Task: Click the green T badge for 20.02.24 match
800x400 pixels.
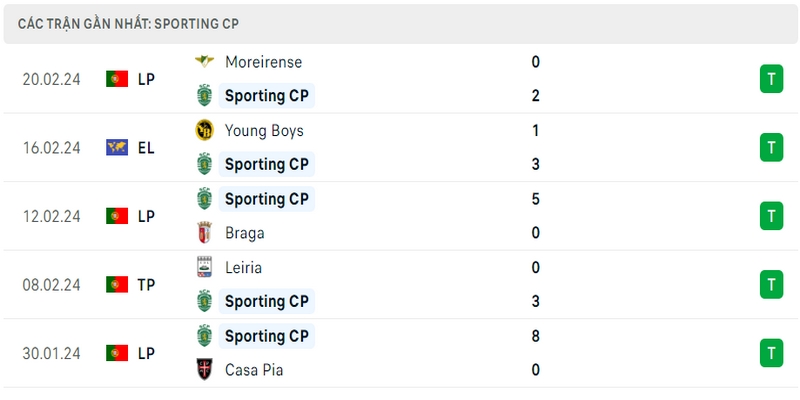Action: [x=771, y=79]
